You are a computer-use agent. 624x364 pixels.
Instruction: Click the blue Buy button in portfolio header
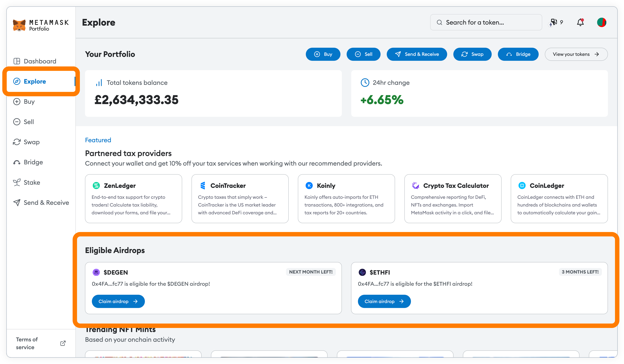(323, 54)
